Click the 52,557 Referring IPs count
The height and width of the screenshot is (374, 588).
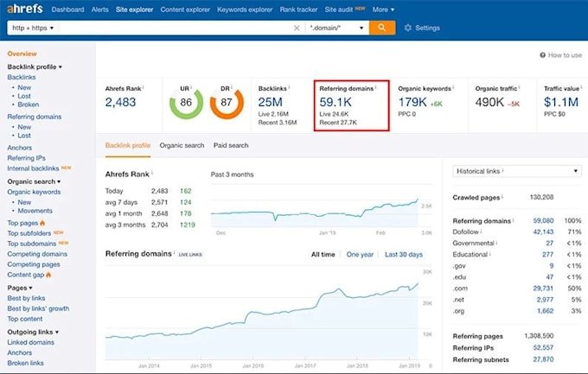point(543,348)
